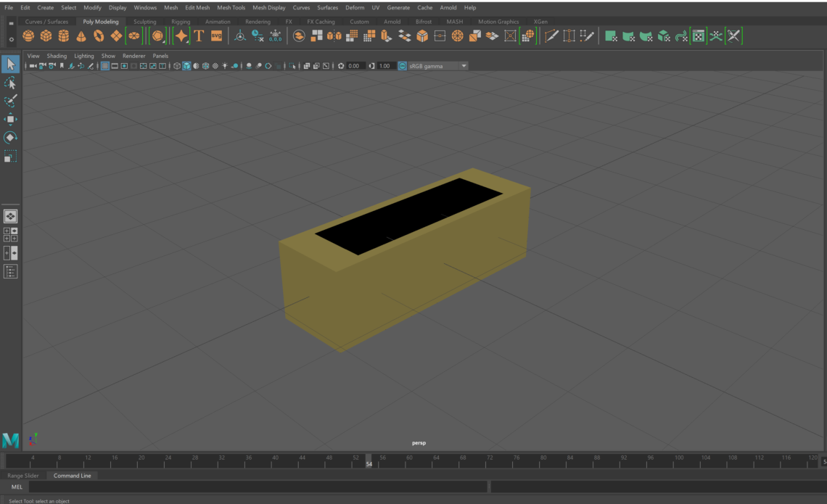Viewport: 827px width, 504px height.
Task: Activate the Move tool in toolbox
Action: (11, 119)
